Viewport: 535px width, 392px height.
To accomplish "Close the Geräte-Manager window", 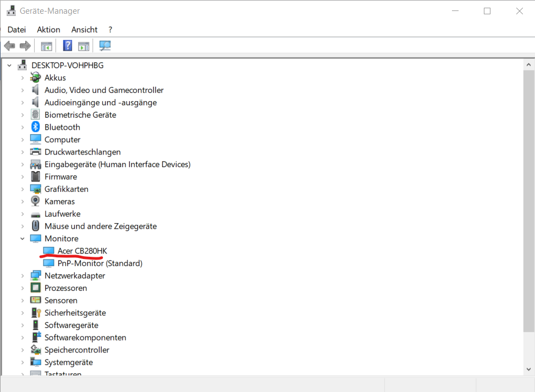I will (519, 11).
